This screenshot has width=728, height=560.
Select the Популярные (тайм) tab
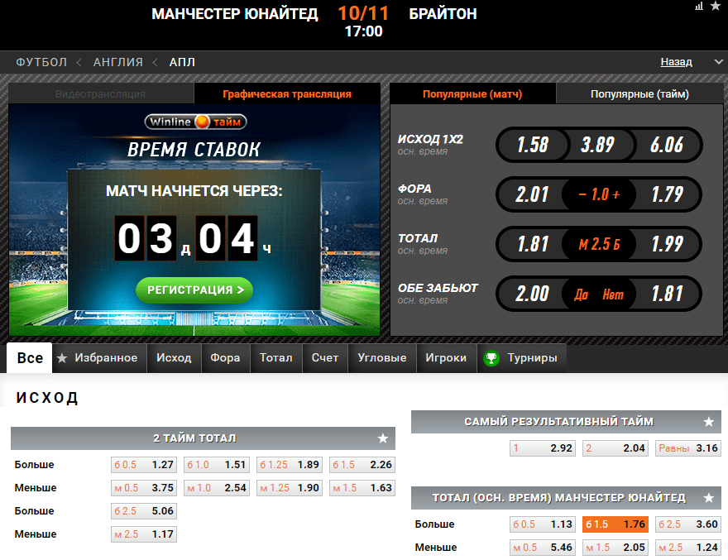click(639, 93)
